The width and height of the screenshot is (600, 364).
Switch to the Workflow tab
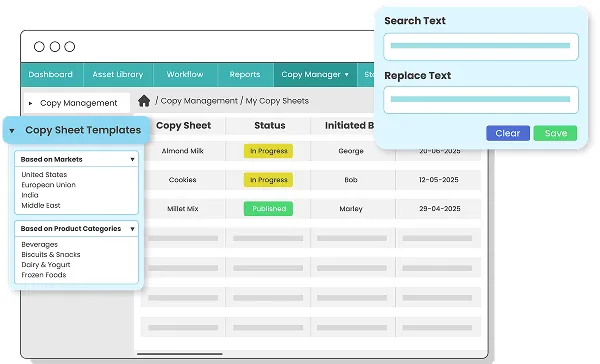[185, 74]
